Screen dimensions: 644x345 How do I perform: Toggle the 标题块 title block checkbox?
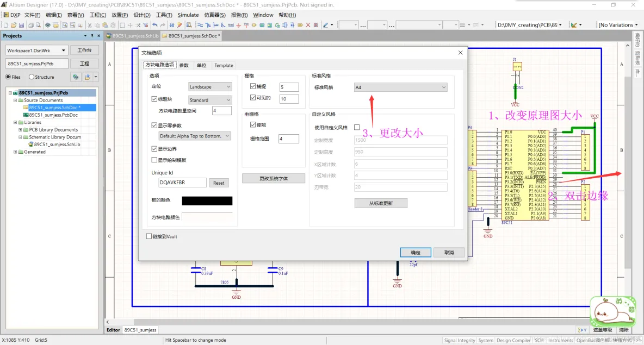point(154,99)
